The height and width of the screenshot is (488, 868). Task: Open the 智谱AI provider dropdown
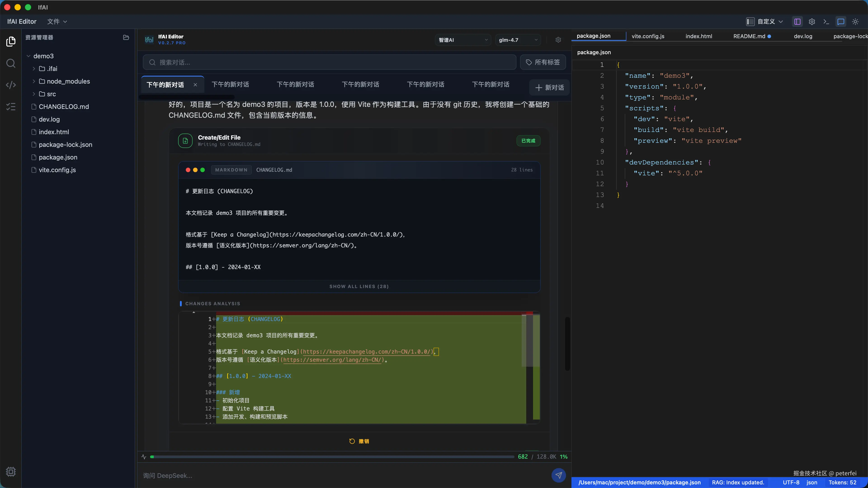463,40
